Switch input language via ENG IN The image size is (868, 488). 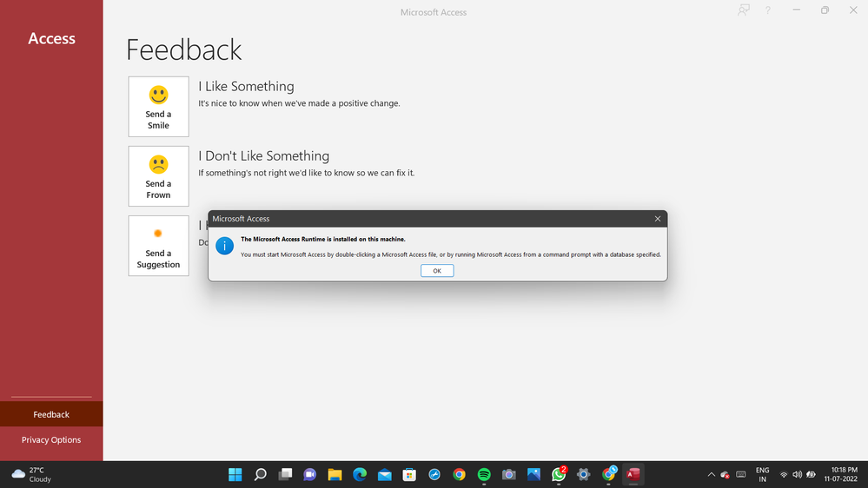pos(762,474)
